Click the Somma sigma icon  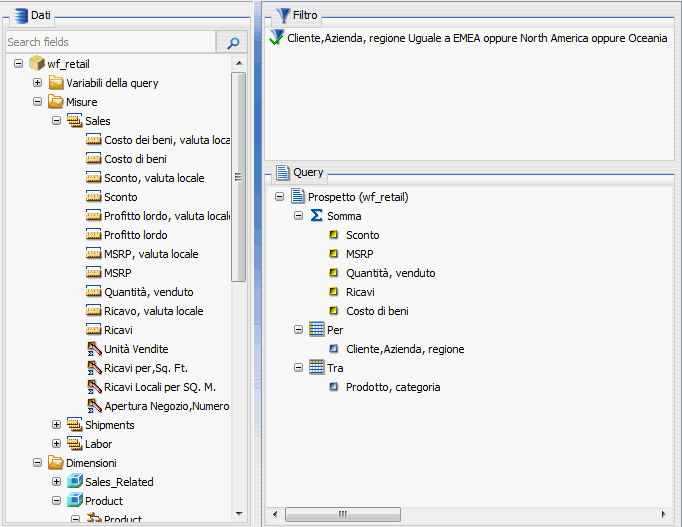[317, 216]
